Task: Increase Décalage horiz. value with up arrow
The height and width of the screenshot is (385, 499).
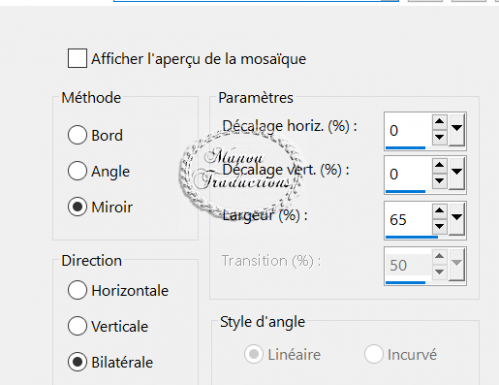Action: pyautogui.click(x=439, y=121)
